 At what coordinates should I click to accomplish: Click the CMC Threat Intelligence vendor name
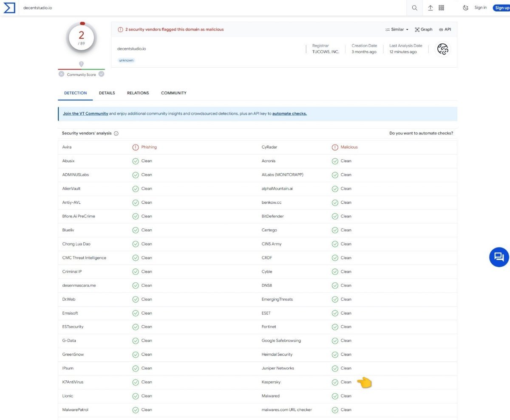(x=84, y=258)
